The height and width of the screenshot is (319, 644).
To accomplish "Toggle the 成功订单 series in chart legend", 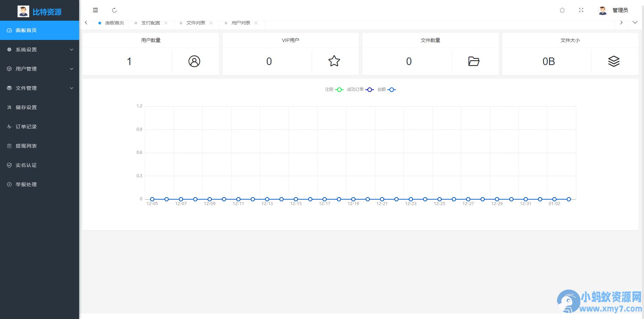I will (x=360, y=89).
